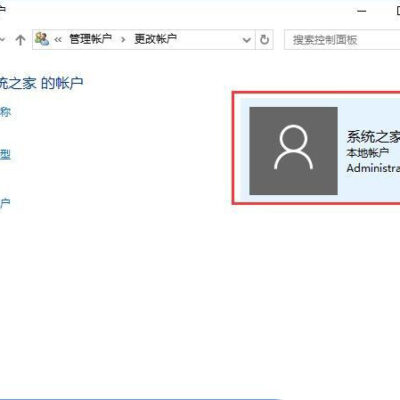The image size is (400, 400).
Task: Refresh the control panel page
Action: (264, 40)
